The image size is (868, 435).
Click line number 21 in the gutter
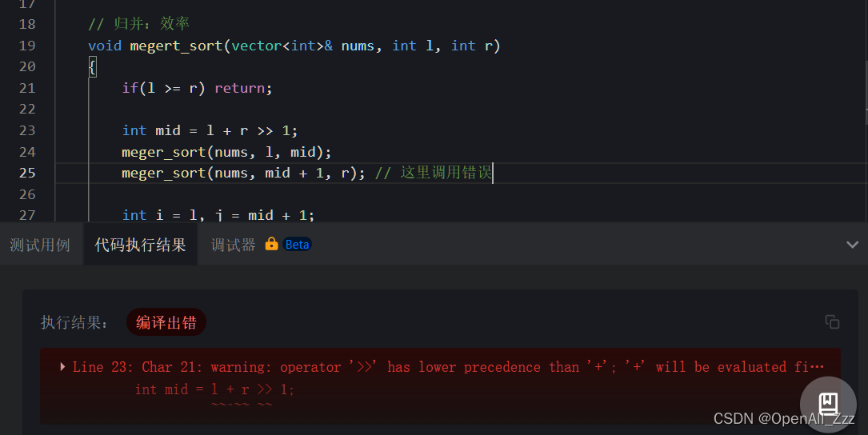tap(27, 88)
